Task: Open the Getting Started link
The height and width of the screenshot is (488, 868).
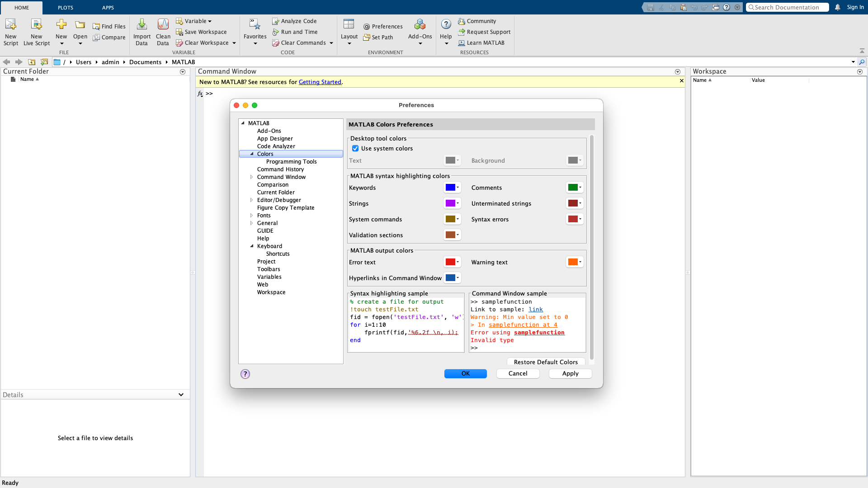Action: click(x=320, y=82)
